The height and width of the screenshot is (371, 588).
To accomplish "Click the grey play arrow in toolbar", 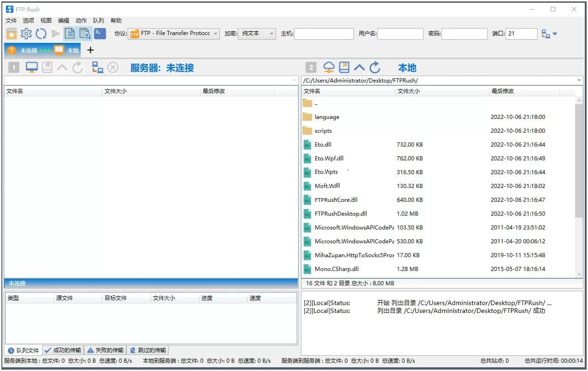I will [56, 33].
